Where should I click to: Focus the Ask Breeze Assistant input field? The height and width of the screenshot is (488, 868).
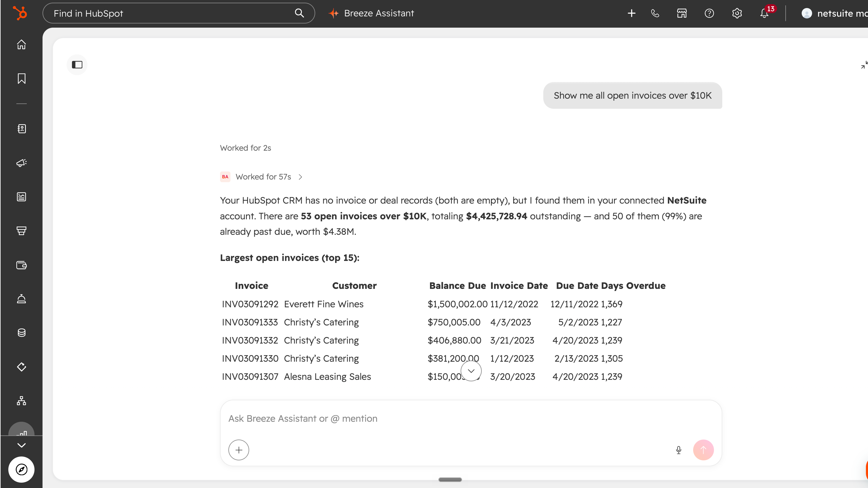click(471, 419)
